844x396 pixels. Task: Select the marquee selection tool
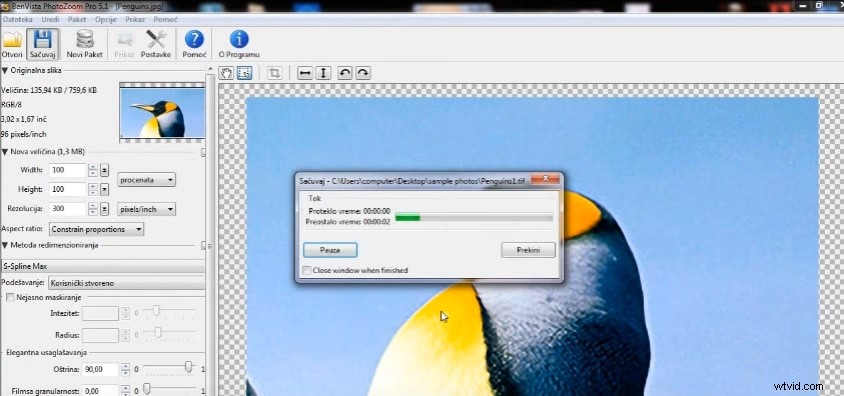pyautogui.click(x=244, y=73)
